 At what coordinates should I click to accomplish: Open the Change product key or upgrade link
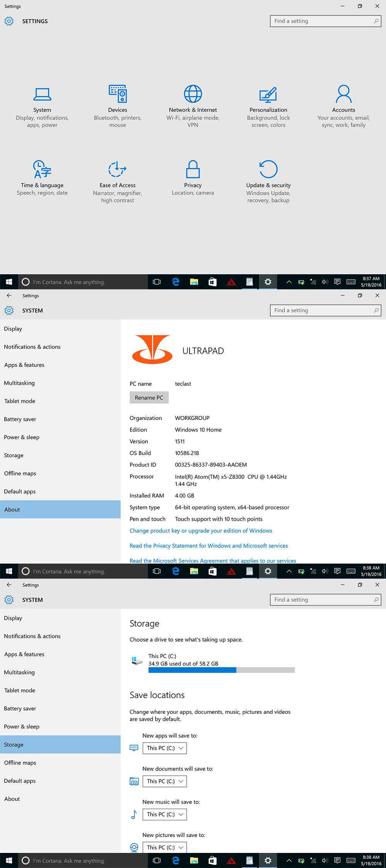pos(201,531)
